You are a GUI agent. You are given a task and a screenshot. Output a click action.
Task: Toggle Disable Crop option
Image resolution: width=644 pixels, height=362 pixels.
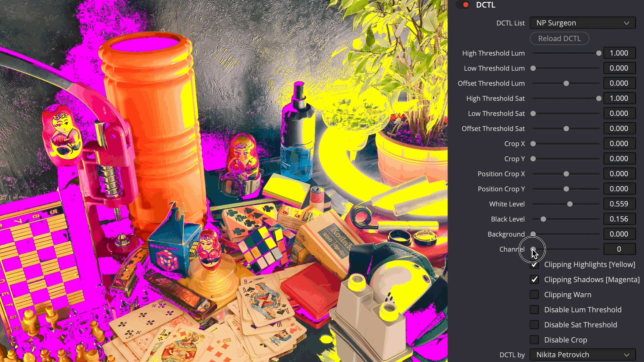(x=534, y=340)
